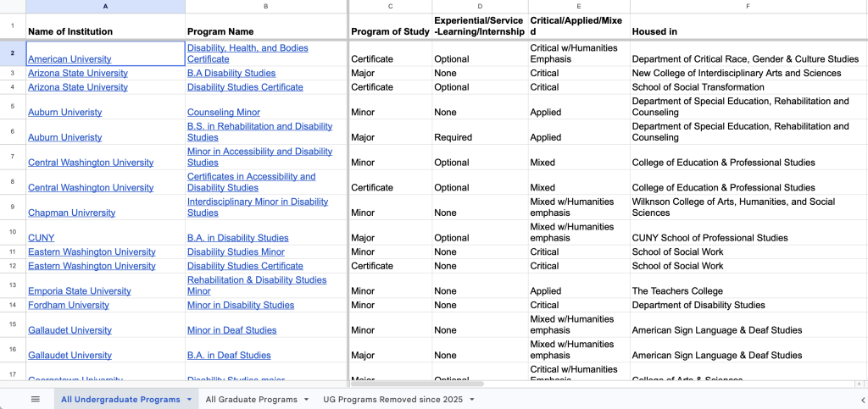The height and width of the screenshot is (409, 868).
Task: Select column C header
Action: coord(391,6)
